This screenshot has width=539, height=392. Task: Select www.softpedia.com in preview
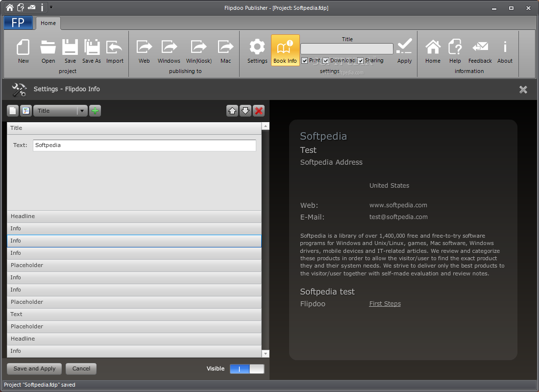click(x=398, y=205)
